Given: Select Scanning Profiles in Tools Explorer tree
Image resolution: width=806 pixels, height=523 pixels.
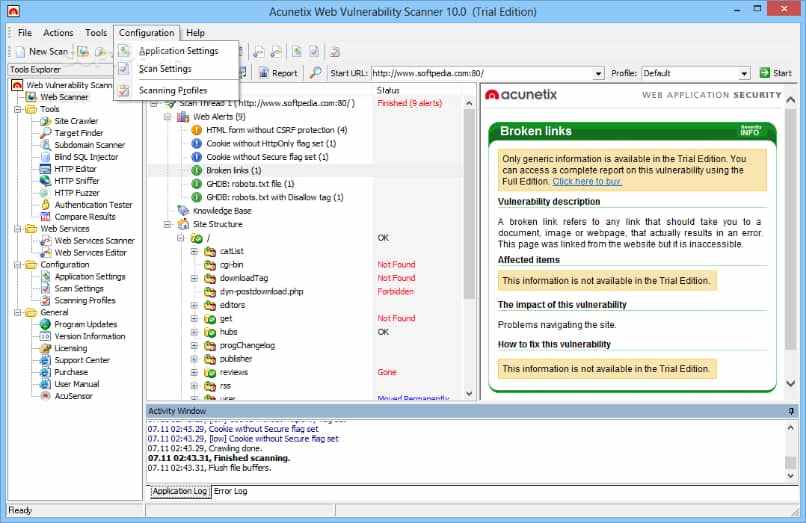Looking at the screenshot, I should point(84,300).
